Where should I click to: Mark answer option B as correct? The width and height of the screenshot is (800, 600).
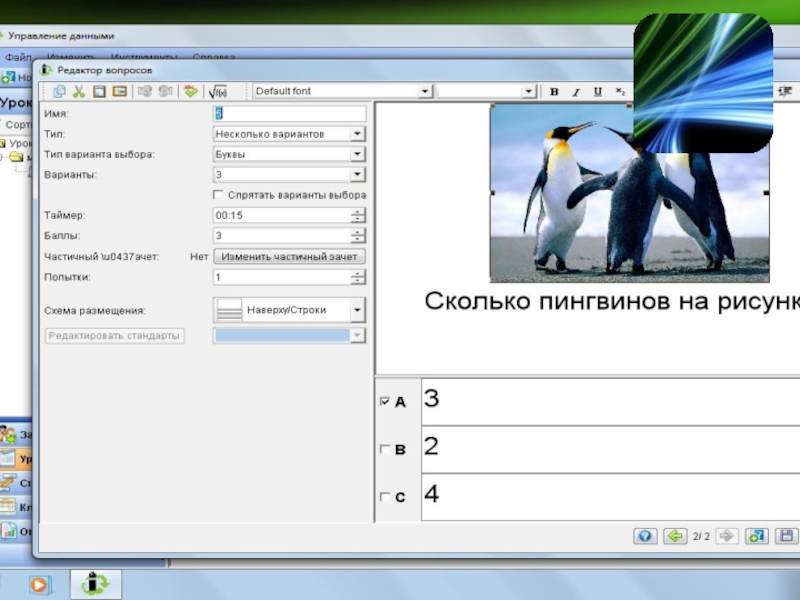(x=384, y=450)
